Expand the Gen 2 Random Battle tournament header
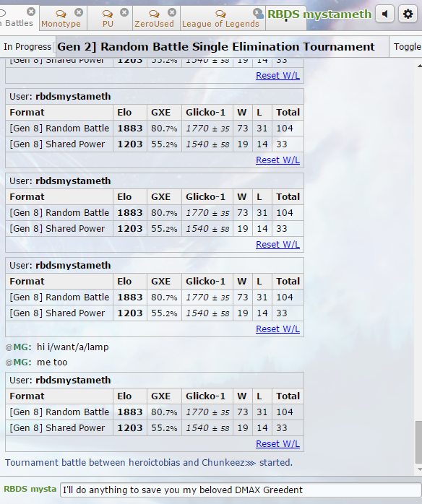Viewport: 422px width, 504px height. pos(215,47)
